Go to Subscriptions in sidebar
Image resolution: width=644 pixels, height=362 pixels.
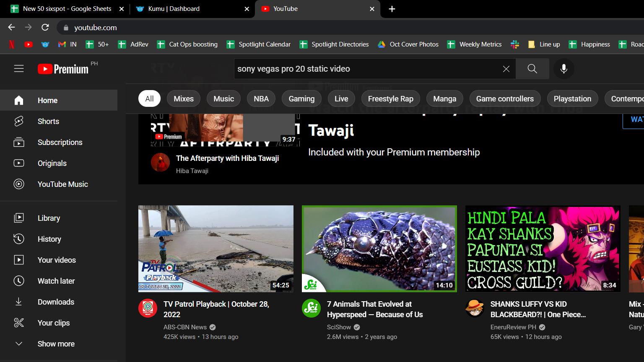pos(60,142)
